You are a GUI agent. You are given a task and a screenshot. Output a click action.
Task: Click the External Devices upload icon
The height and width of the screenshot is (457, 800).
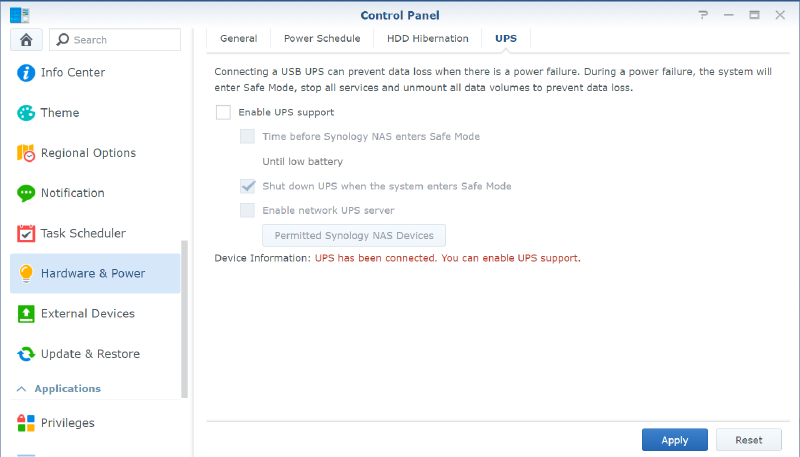(x=25, y=314)
